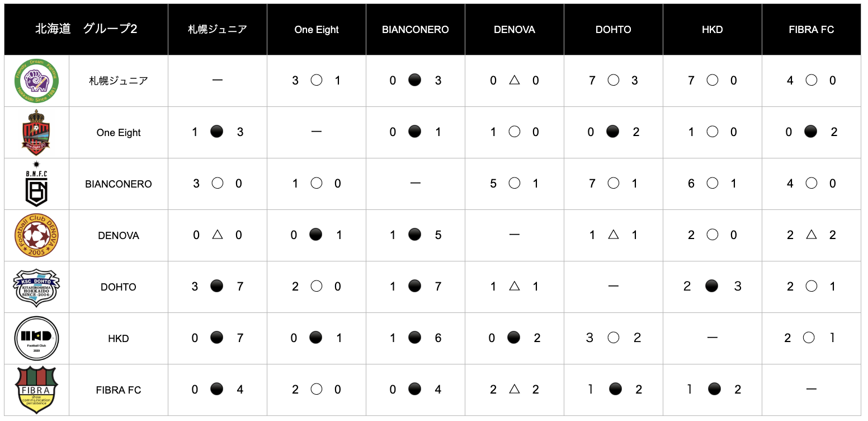868x421 pixels.
Task: Click the 札幌ジュニア green elephant team logo
Action: (x=36, y=81)
